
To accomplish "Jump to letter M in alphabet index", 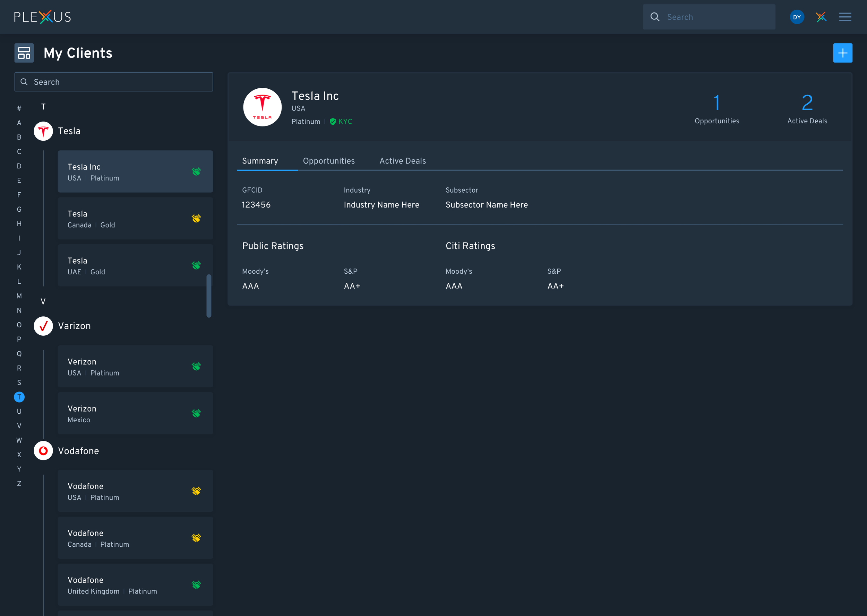I will 19,296.
